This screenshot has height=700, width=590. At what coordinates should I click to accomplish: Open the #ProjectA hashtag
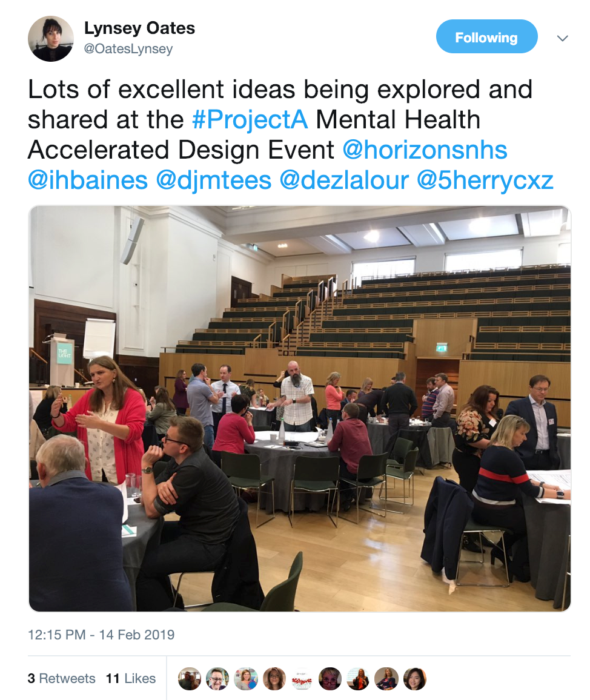coord(250,119)
